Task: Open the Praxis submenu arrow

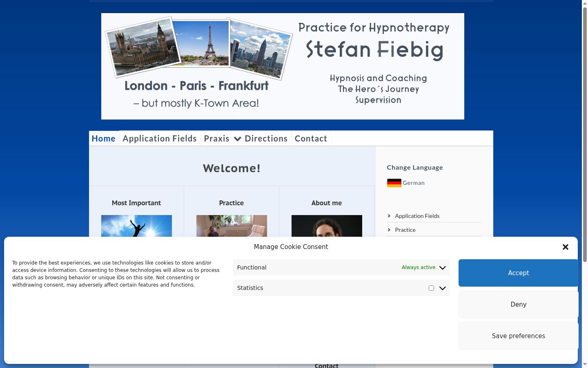Action: 237,139
